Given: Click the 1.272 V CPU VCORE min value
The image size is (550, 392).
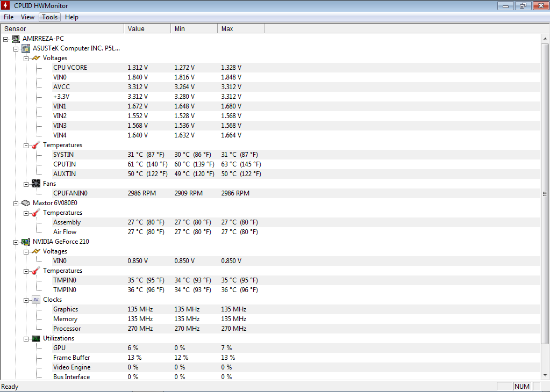Looking at the screenshot, I should (184, 68).
